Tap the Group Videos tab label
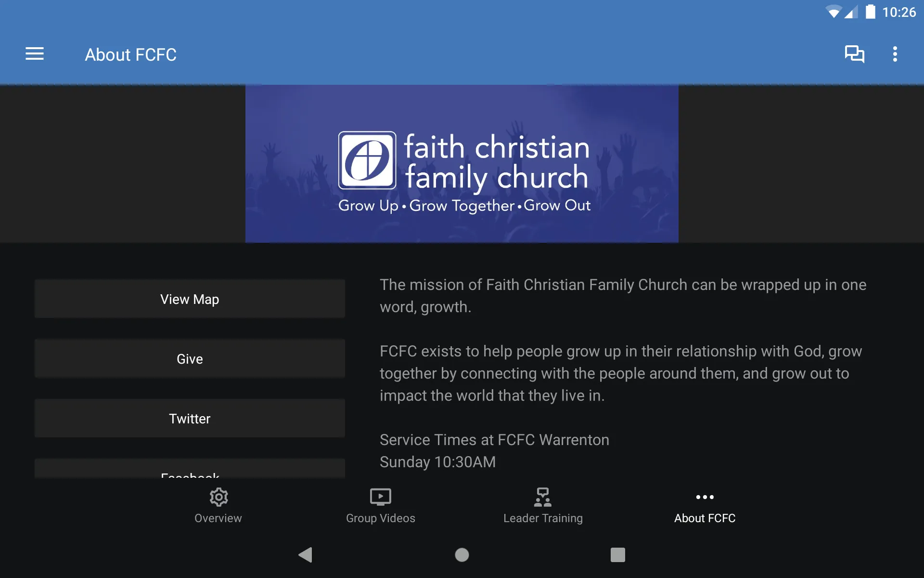 pos(380,518)
